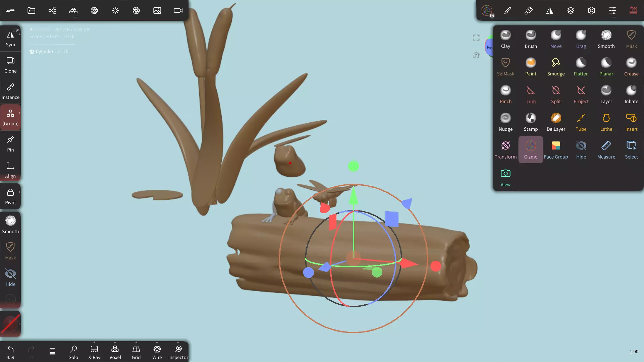The height and width of the screenshot is (362, 644).
Task: Select the Brush sculpt tool
Action: pos(531,39)
